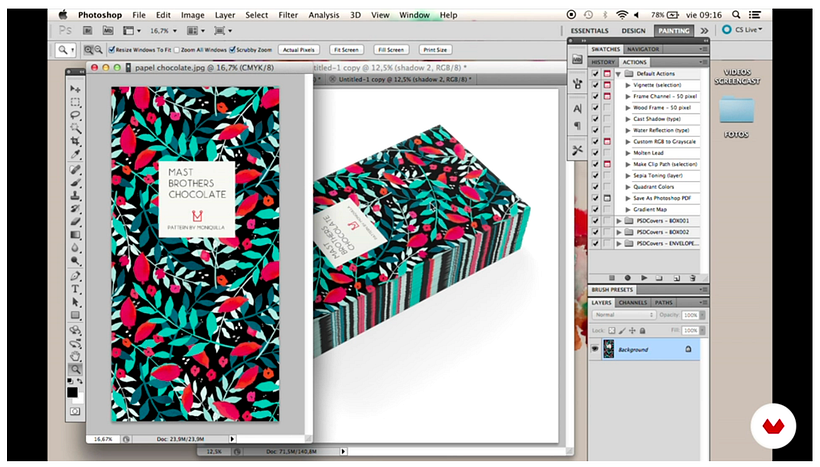820x467 pixels.
Task: Open the Normal blend mode dropdown
Action: tap(623, 315)
